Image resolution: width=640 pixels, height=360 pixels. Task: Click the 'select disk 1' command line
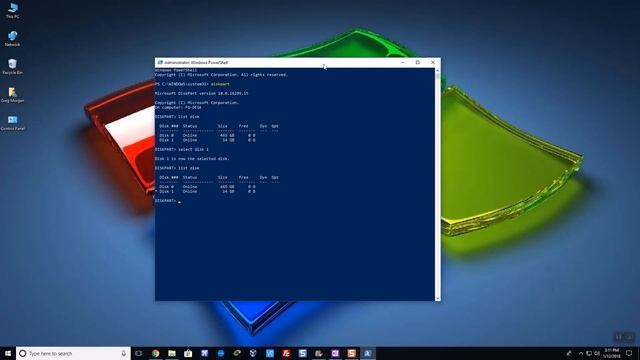click(182, 149)
